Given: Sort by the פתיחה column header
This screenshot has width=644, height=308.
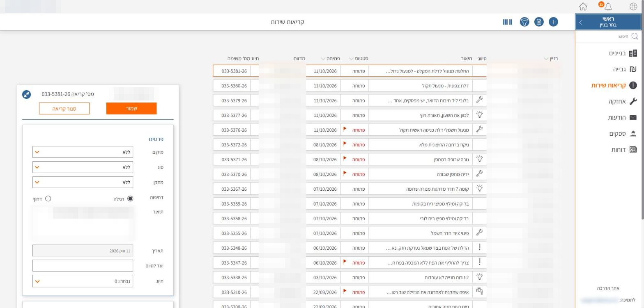Looking at the screenshot, I should coord(330,59).
